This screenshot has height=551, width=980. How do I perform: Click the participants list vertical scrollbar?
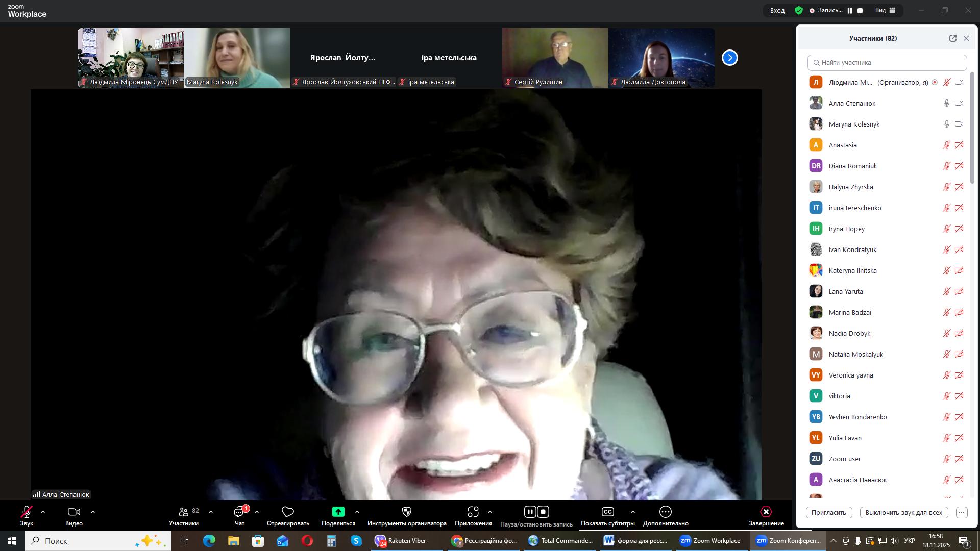(972, 128)
